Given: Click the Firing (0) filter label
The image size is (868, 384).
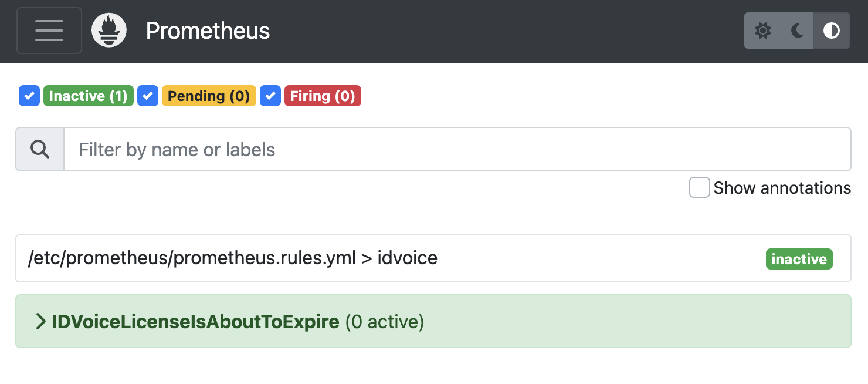Looking at the screenshot, I should (323, 96).
